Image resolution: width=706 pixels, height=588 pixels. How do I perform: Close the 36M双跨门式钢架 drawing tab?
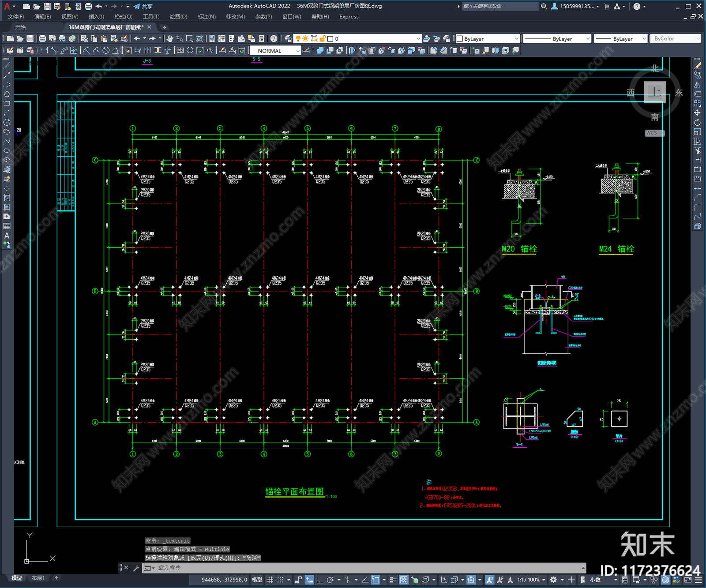tap(149, 27)
